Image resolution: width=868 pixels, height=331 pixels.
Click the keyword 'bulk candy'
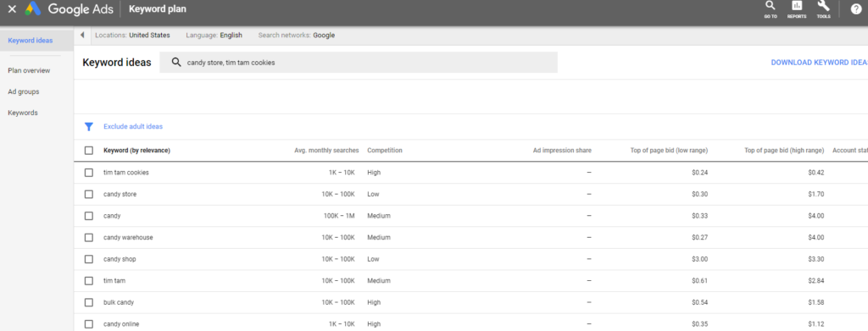tap(119, 302)
